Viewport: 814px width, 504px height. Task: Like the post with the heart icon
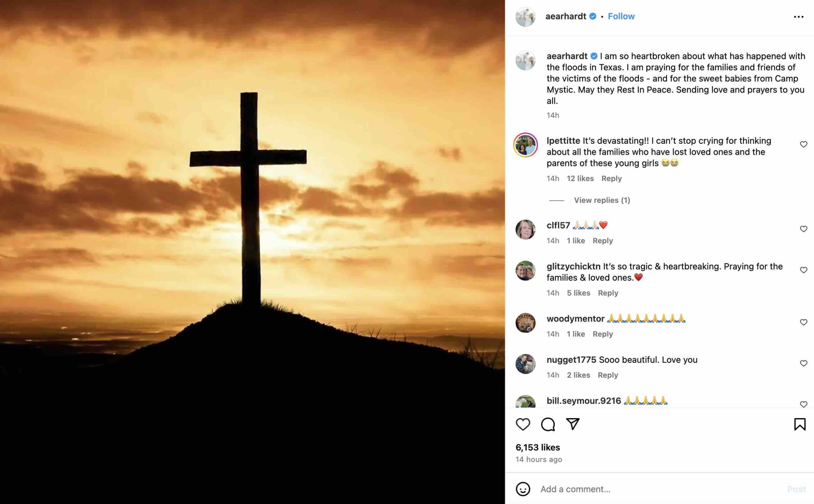pyautogui.click(x=523, y=424)
